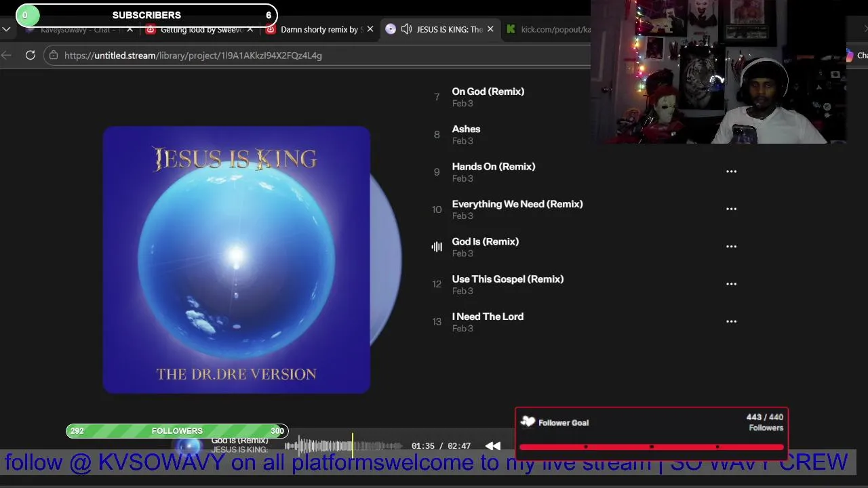Mute the JESUS IS KING tab via speaker icon
868x488 pixels.
406,29
